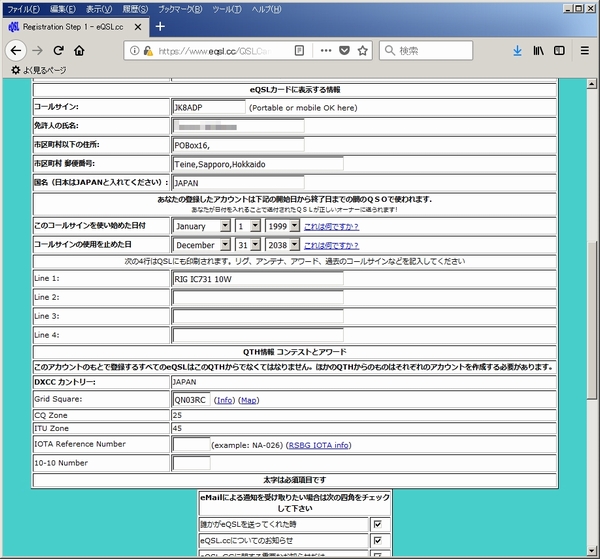The height and width of the screenshot is (559, 600).
Task: Click the Grid Square field with QN03RC
Action: pyautogui.click(x=191, y=400)
